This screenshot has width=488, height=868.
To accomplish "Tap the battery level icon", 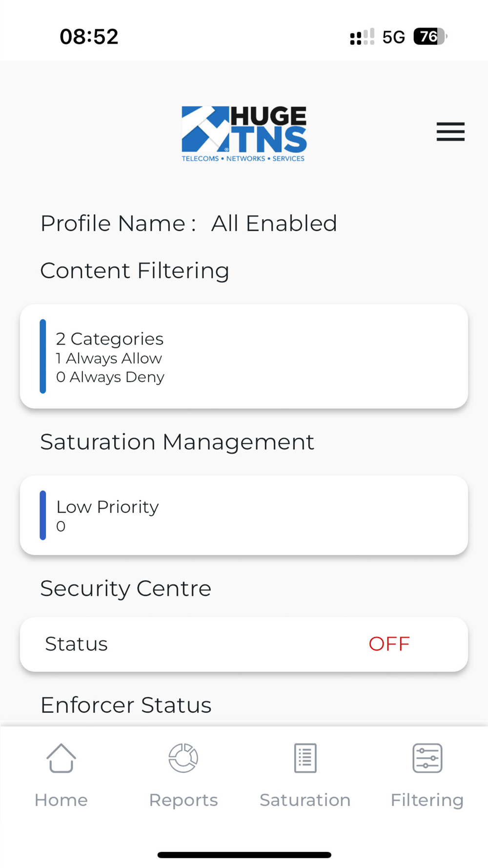I will (x=430, y=37).
